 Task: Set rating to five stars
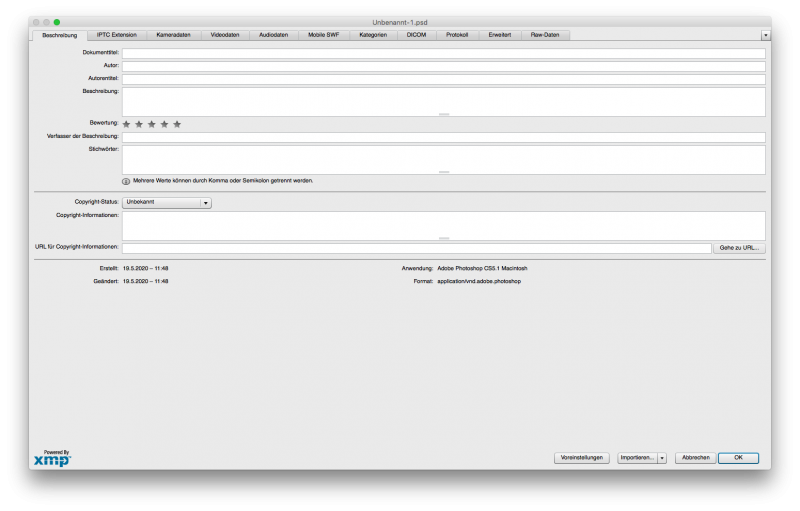pos(177,124)
